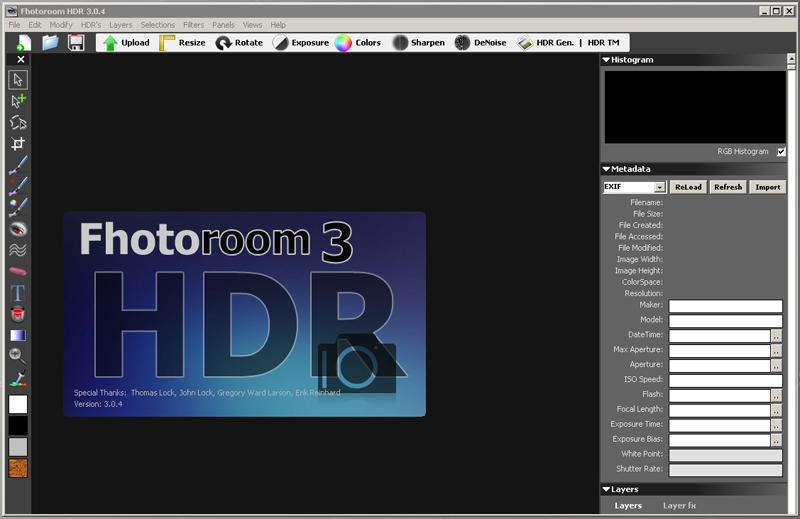Click the ReLoad metadata button
800x519 pixels.
688,187
